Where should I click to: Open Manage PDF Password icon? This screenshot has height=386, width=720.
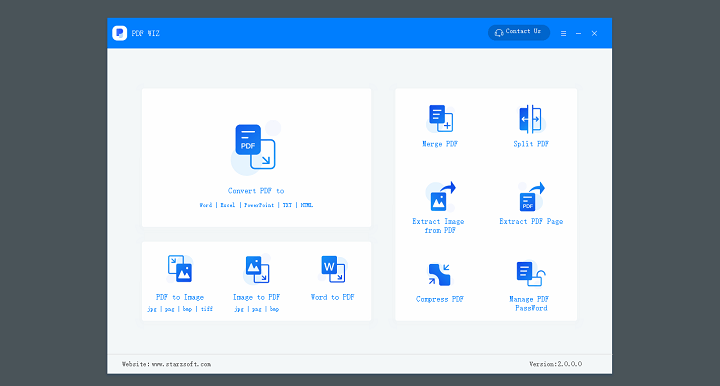click(x=531, y=274)
